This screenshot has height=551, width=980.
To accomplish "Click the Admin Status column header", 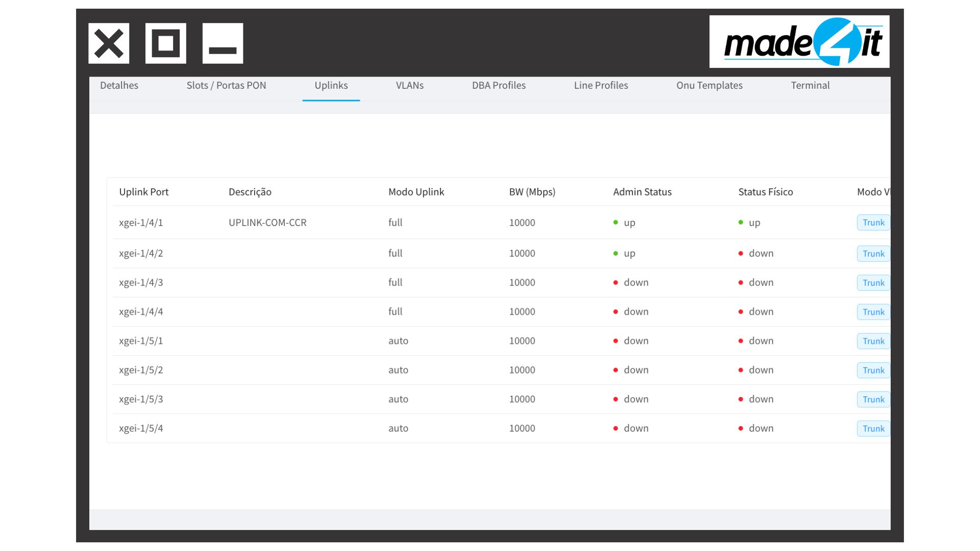I will tap(642, 192).
